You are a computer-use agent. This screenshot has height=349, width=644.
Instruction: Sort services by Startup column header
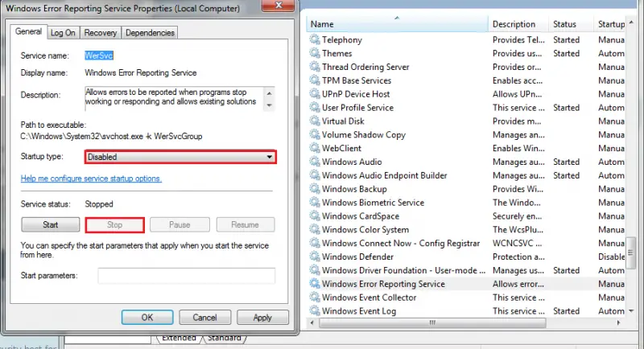pyautogui.click(x=610, y=24)
